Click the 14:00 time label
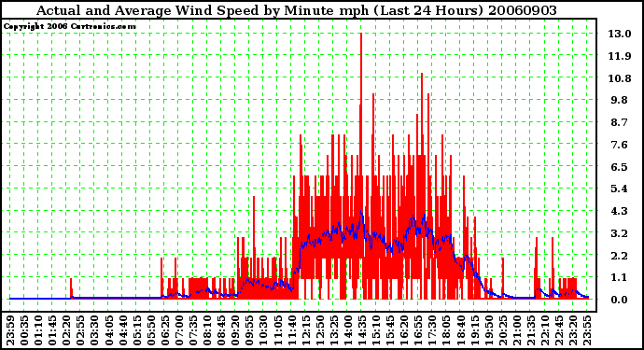 pos(348,330)
